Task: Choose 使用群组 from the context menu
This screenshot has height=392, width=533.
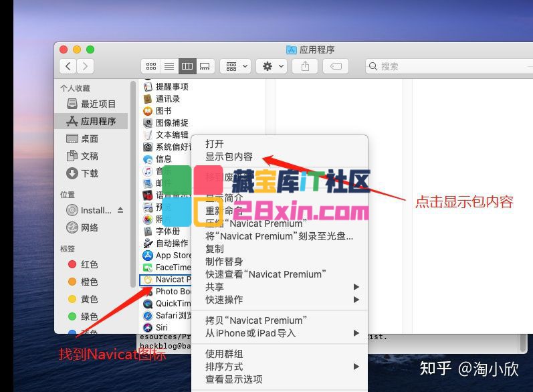Action: point(280,354)
